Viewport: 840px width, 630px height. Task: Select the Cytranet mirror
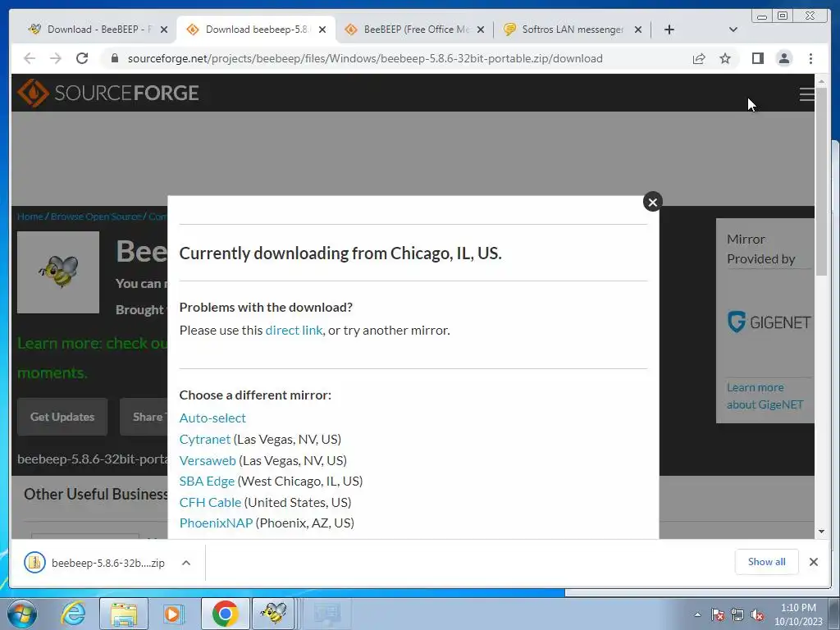tap(204, 440)
